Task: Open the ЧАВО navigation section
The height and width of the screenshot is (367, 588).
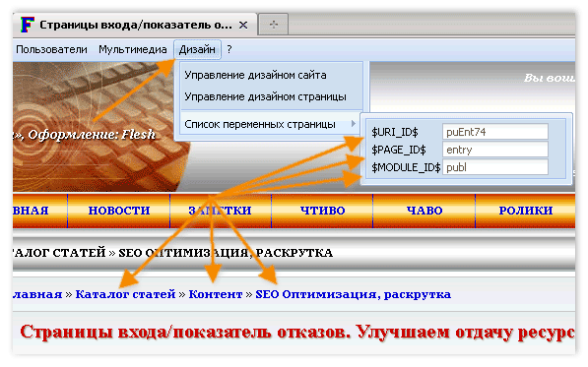Action: point(425,211)
